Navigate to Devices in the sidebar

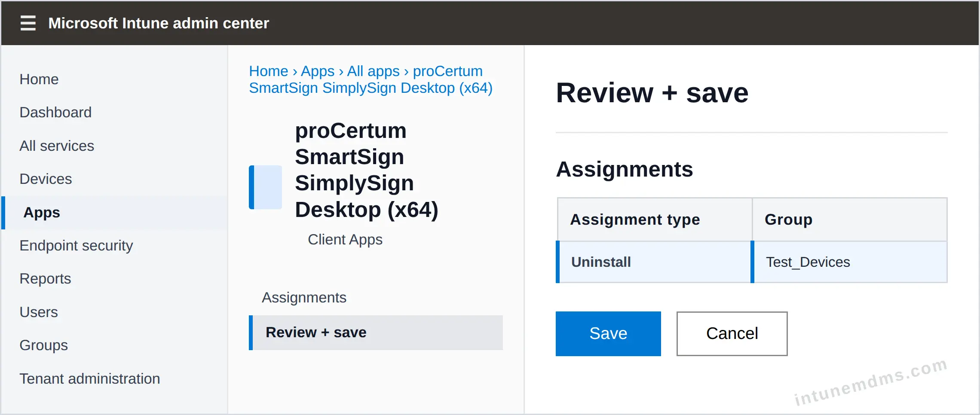[46, 179]
